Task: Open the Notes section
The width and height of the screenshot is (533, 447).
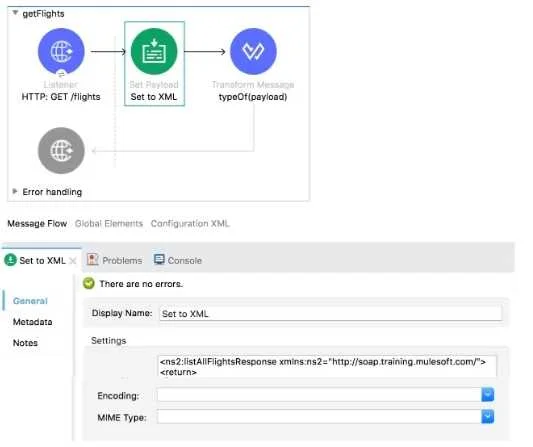Action: click(25, 343)
